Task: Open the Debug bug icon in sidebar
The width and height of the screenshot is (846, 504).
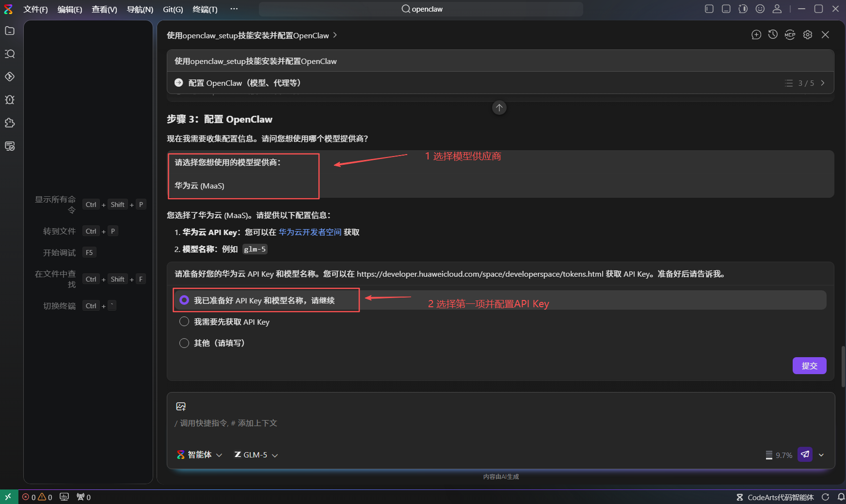Action: tap(10, 100)
